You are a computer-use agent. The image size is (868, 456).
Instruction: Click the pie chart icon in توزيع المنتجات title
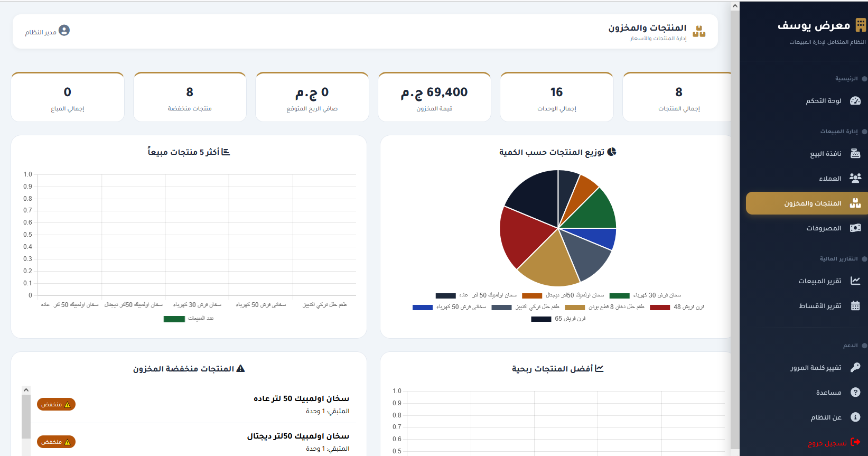click(612, 152)
